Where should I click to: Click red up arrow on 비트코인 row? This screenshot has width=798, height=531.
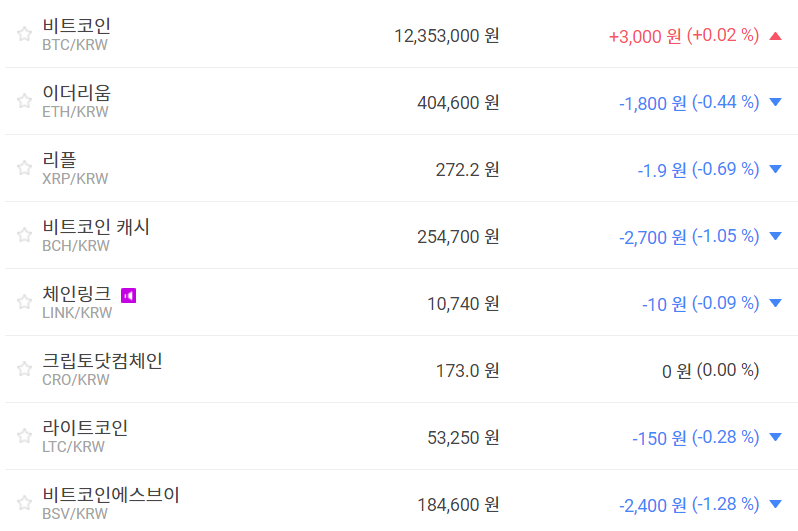pyautogui.click(x=776, y=36)
